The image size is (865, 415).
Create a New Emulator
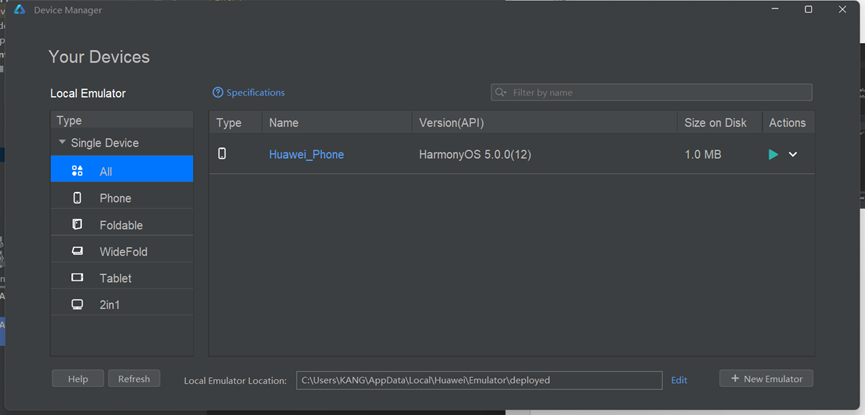pos(766,379)
